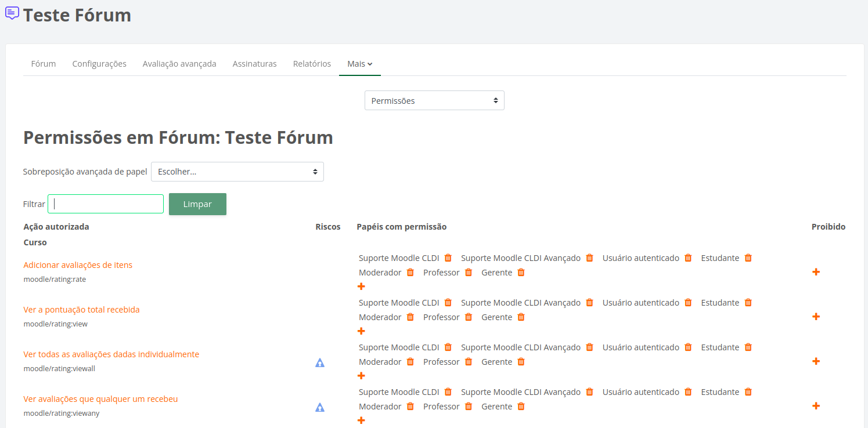Click the risk icon for moodle/rating:viewall

point(320,363)
